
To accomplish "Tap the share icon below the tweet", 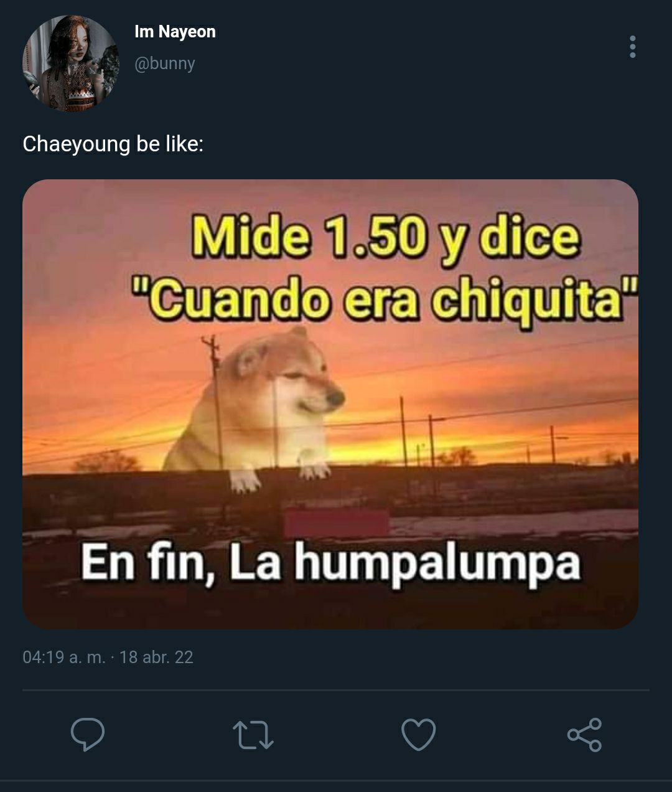I will [x=584, y=735].
